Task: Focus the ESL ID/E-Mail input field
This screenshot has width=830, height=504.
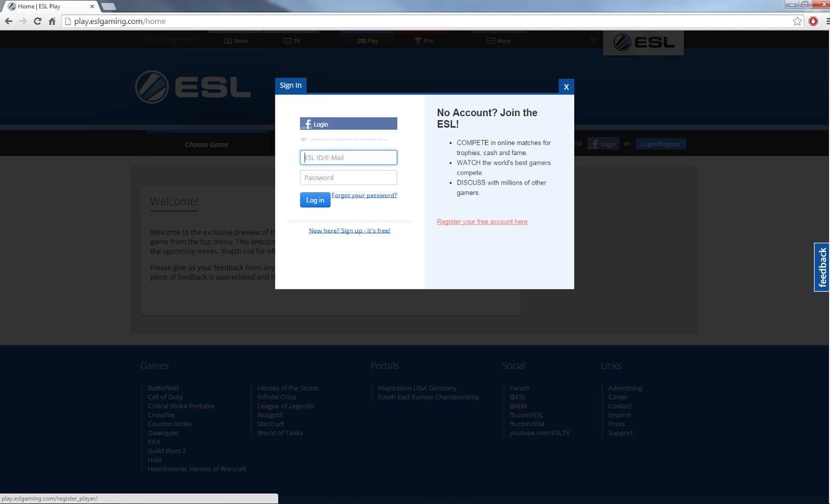Action: tap(348, 158)
